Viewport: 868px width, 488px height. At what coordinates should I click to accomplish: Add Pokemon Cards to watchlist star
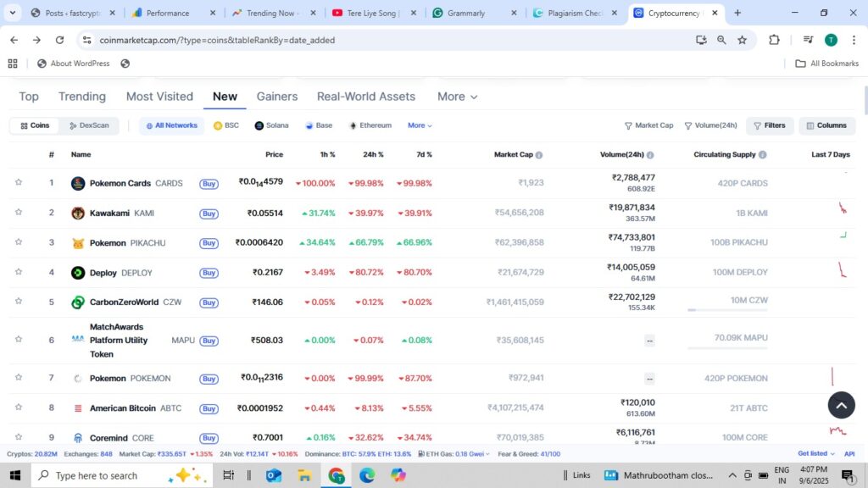click(x=18, y=182)
